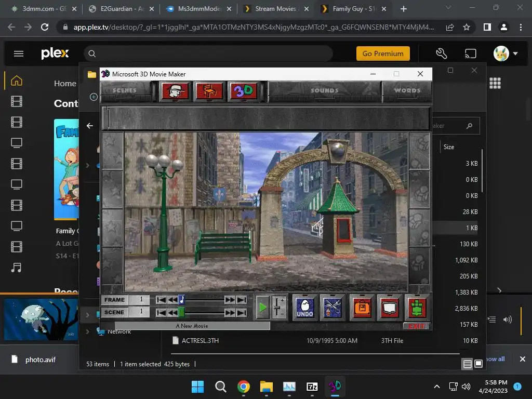The image size is (532, 399).
Task: Select the Plex Home sidebar icon
Action: pyautogui.click(x=17, y=81)
